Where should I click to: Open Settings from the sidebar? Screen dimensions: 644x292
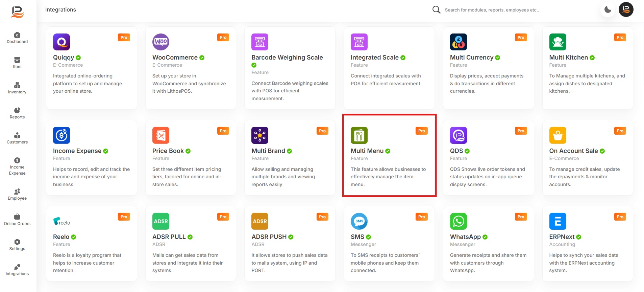click(17, 245)
